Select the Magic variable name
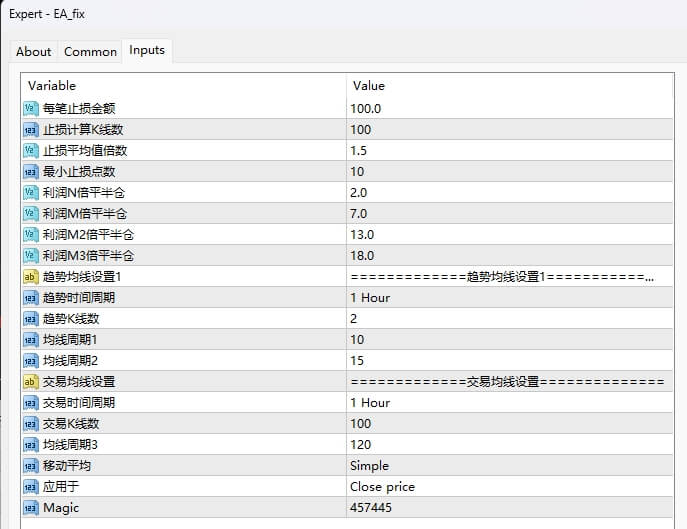687x529 pixels. pos(61,508)
